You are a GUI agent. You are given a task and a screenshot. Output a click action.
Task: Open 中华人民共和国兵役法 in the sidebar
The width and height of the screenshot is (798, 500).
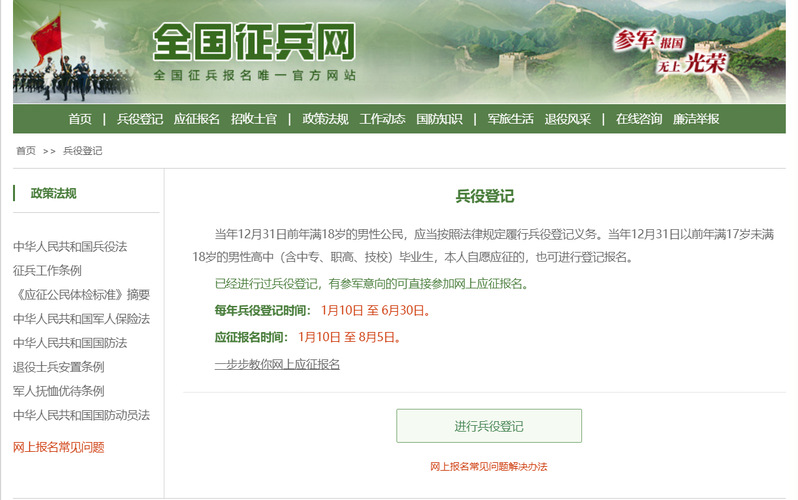point(70,246)
